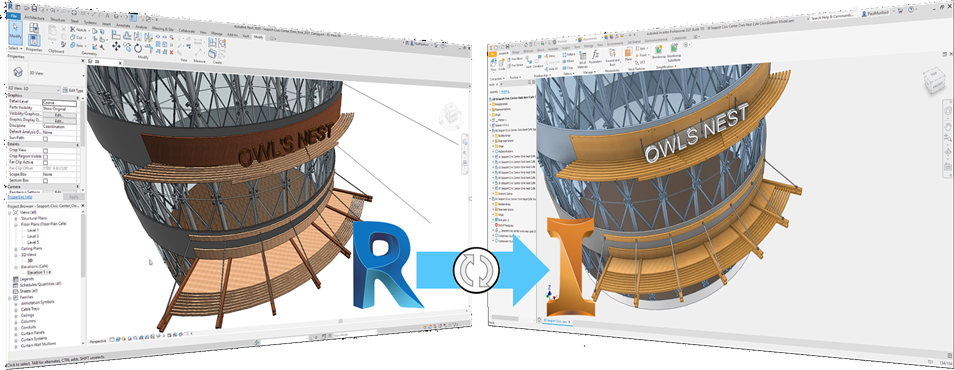The width and height of the screenshot is (954, 370).
Task: Click the Bill of Materials icon
Action: (582, 61)
